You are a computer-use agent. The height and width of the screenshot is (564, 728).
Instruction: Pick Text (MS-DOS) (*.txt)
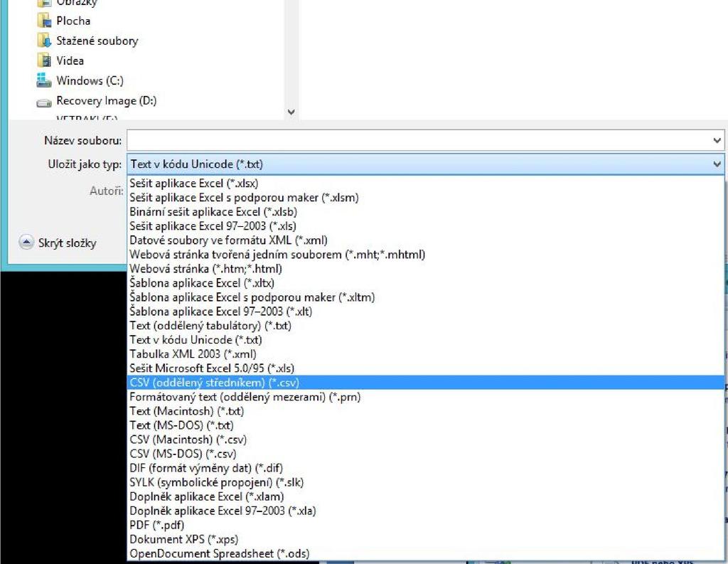pyautogui.click(x=425, y=425)
